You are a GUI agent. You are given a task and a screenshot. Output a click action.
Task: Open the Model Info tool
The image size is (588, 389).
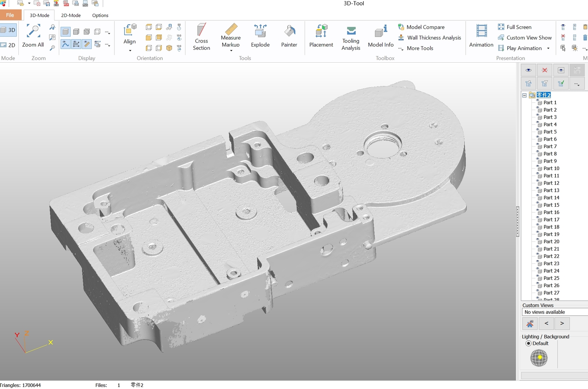[381, 36]
